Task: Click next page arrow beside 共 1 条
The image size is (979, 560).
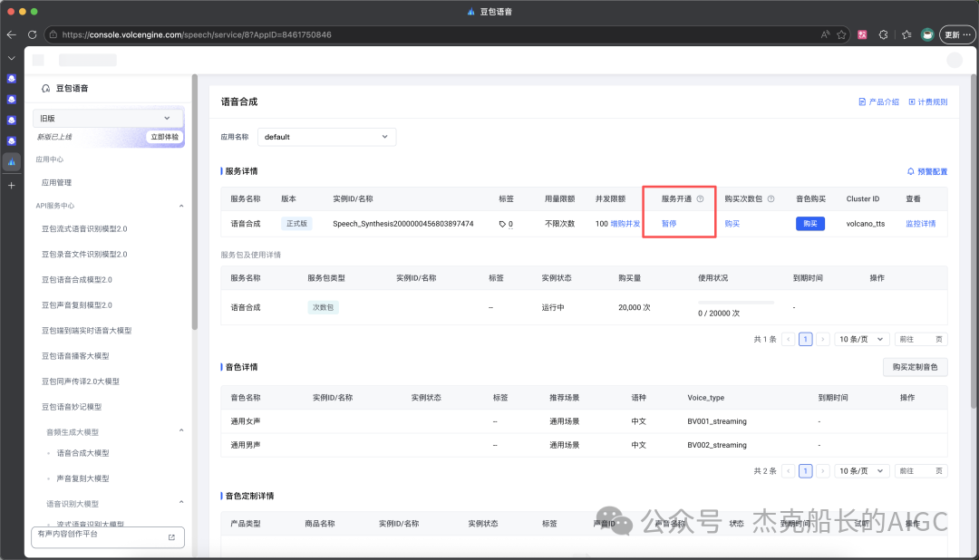Action: [x=823, y=339]
